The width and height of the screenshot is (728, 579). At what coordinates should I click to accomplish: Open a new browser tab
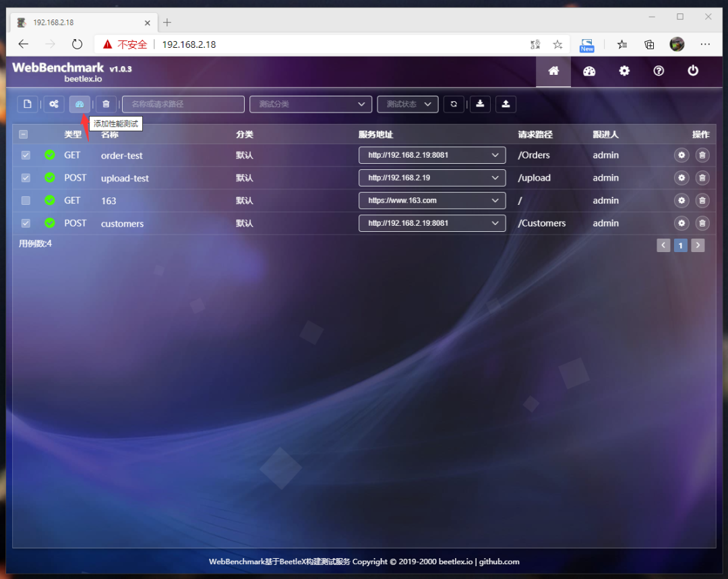pyautogui.click(x=167, y=22)
